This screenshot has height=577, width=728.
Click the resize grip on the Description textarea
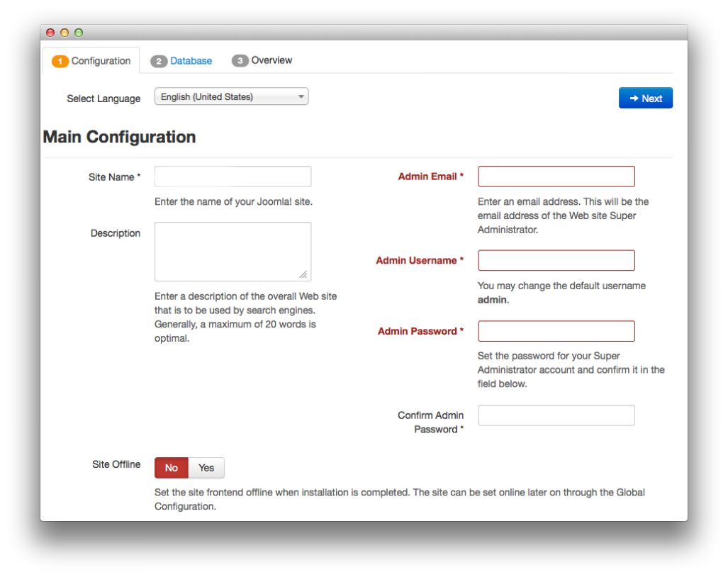click(303, 273)
